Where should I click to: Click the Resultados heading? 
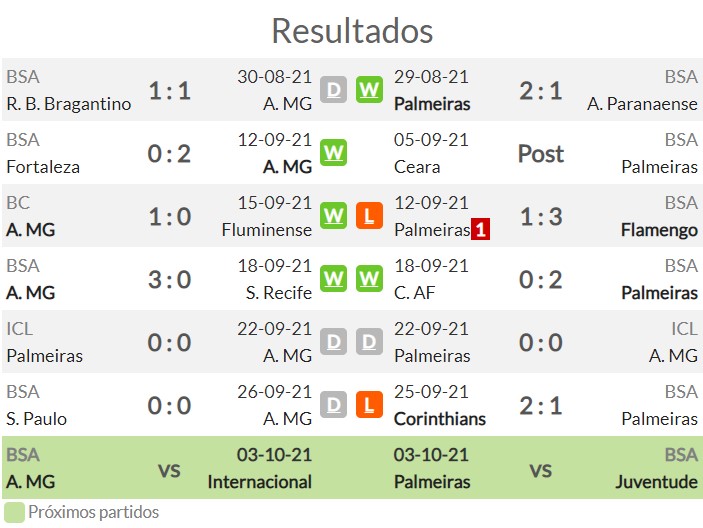[352, 31]
